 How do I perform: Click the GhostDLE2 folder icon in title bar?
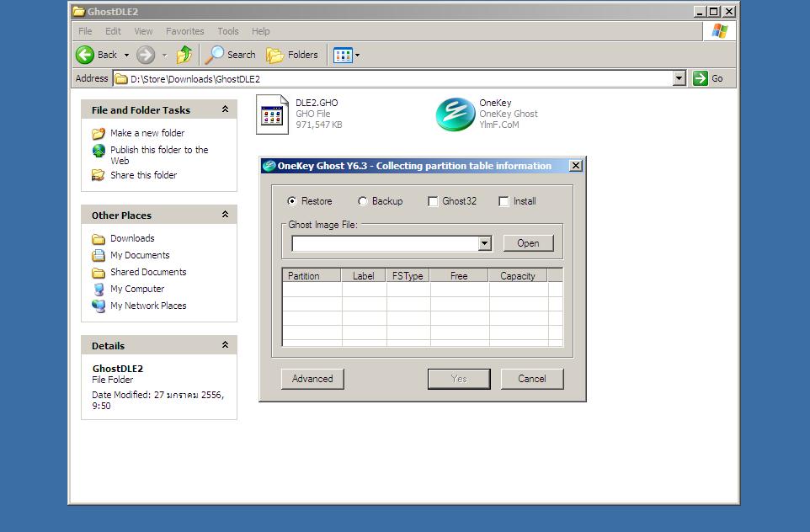click(78, 11)
